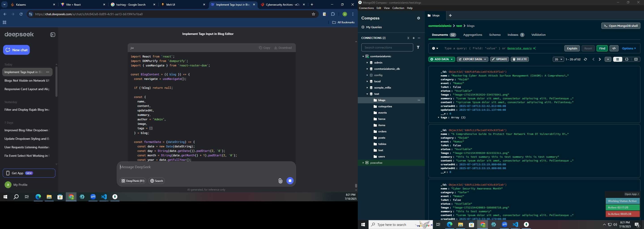
Task: Click the Explain button
Action: (572, 48)
